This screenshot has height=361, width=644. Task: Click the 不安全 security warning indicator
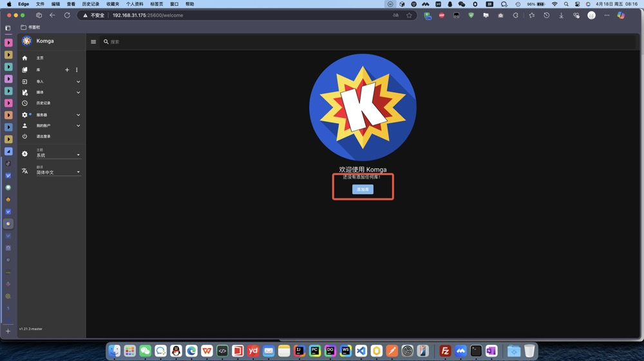point(93,15)
